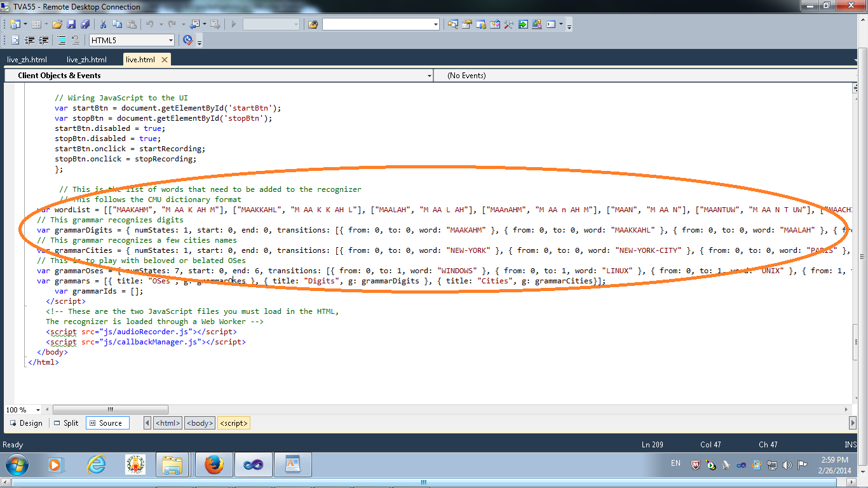
Task: Click the Extension Manager icon
Action: click(537, 24)
